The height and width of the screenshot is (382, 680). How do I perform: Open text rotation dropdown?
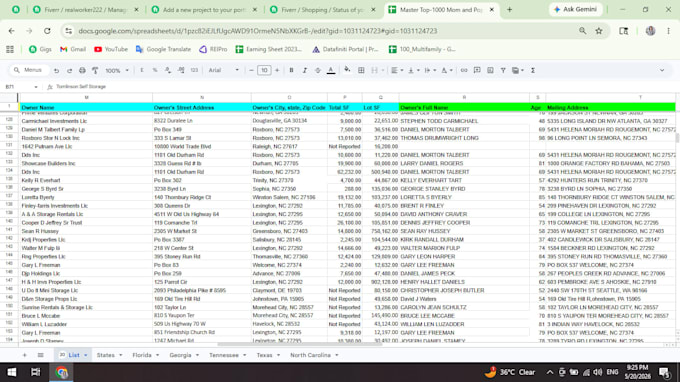pyautogui.click(x=447, y=70)
